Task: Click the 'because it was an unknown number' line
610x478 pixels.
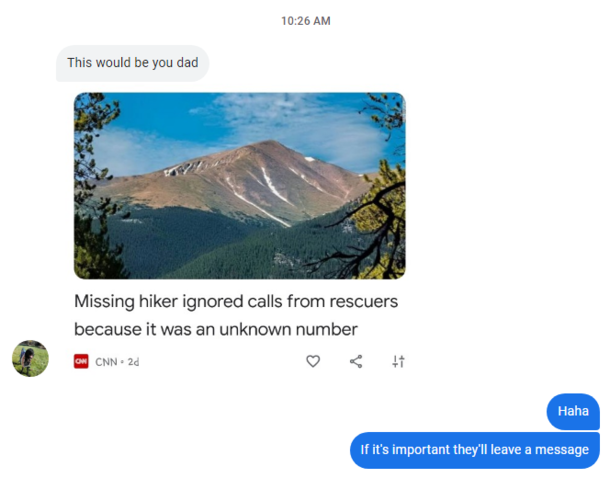Action: (216, 329)
